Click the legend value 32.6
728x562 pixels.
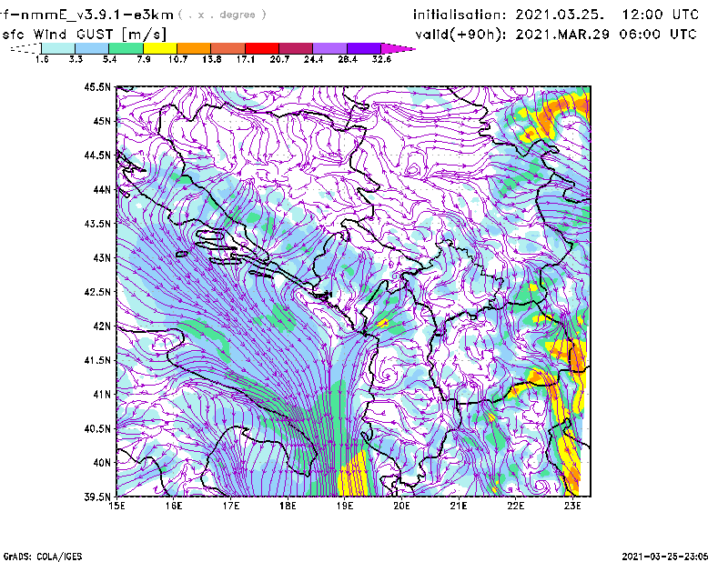pos(381,59)
